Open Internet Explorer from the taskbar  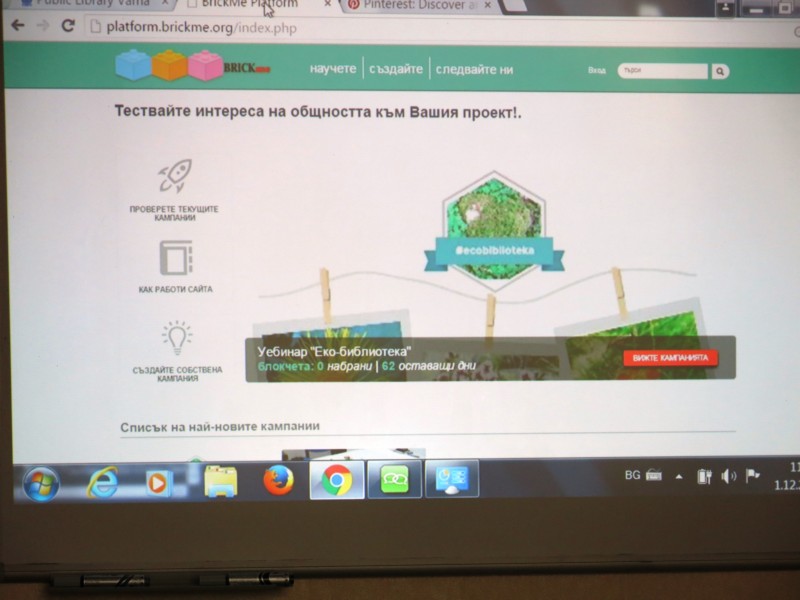tap(102, 483)
